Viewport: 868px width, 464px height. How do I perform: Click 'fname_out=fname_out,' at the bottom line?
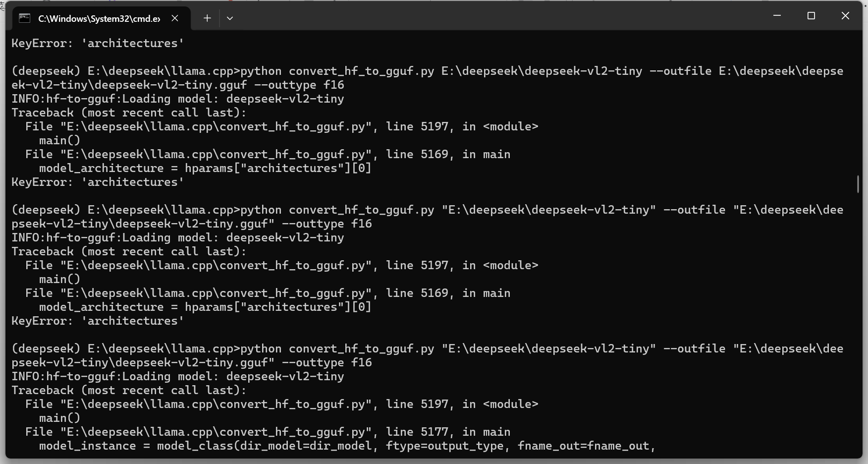586,446
